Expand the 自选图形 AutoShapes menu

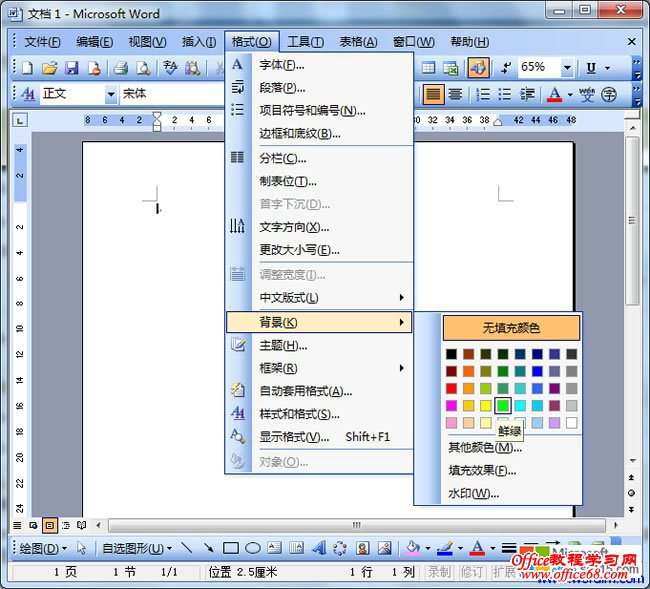(x=136, y=548)
